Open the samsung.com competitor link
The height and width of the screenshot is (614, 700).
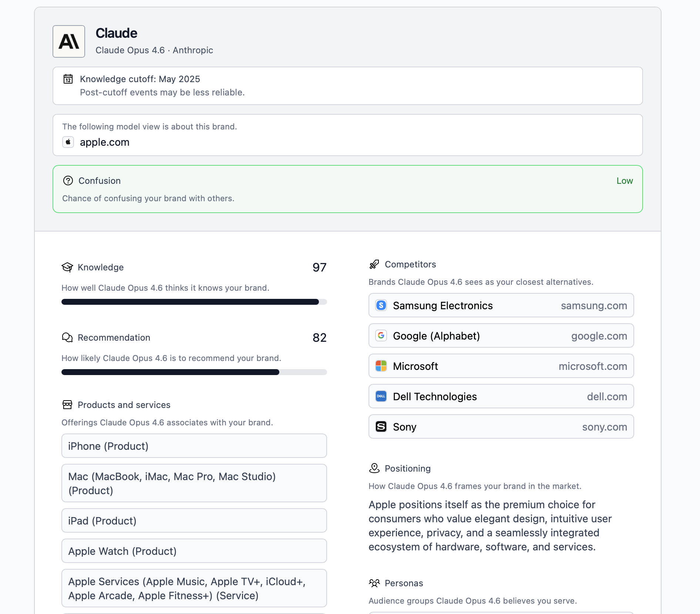(x=593, y=306)
